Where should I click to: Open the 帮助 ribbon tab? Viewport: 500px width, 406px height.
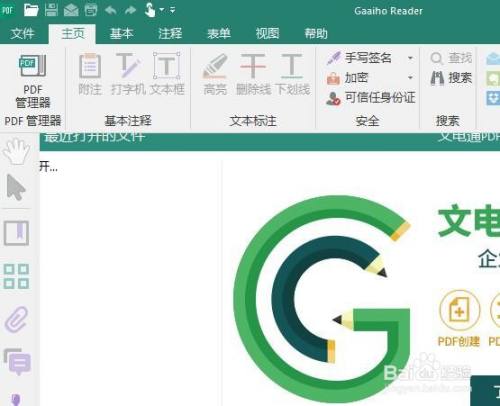point(316,33)
